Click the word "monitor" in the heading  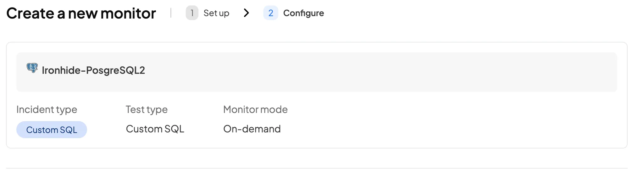128,13
